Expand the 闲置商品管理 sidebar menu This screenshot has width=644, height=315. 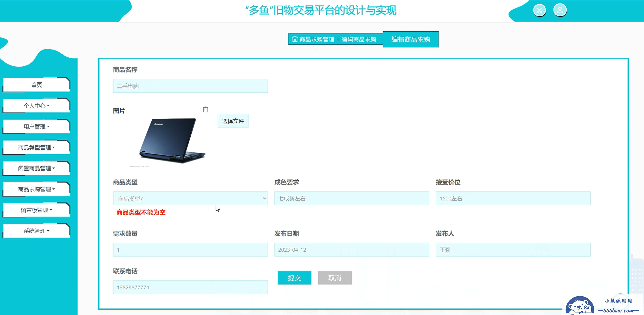pos(36,168)
